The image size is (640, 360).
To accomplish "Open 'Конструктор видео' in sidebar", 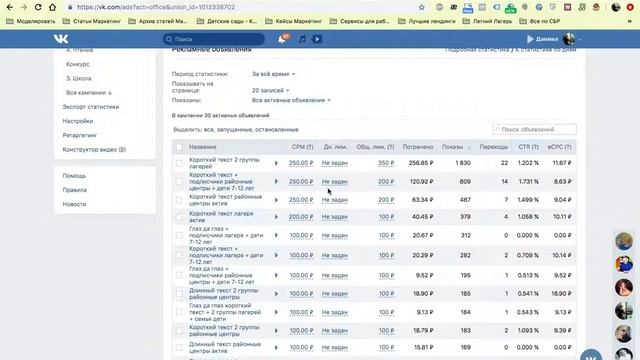I will [94, 149].
